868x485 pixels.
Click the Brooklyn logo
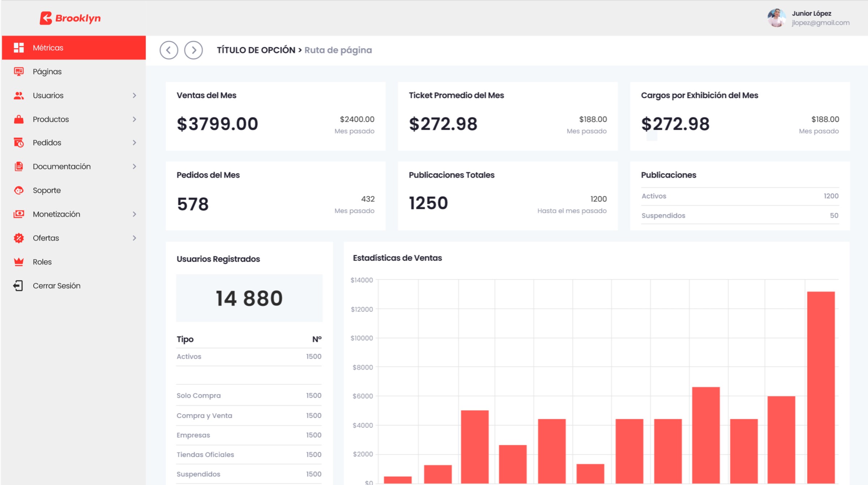70,18
